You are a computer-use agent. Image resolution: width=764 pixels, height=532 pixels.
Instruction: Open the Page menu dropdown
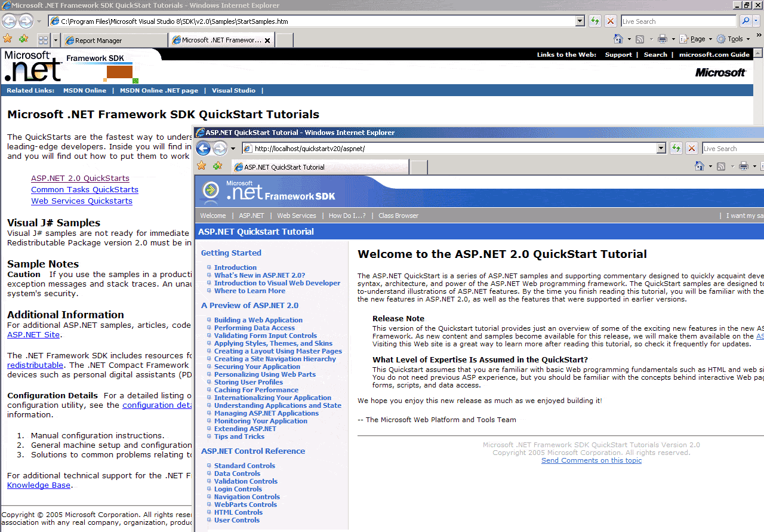696,39
